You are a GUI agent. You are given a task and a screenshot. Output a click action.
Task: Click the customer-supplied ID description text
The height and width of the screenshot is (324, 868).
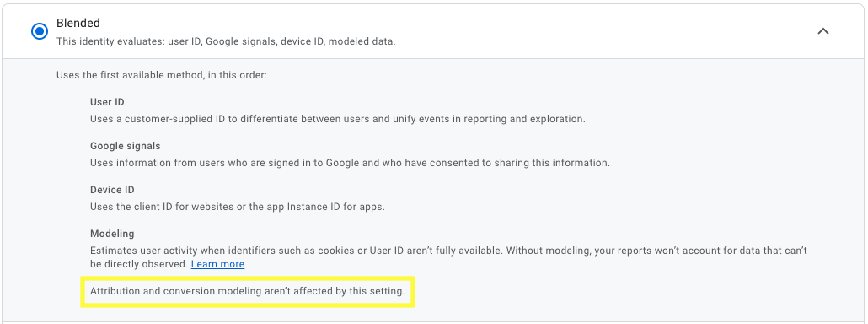338,118
